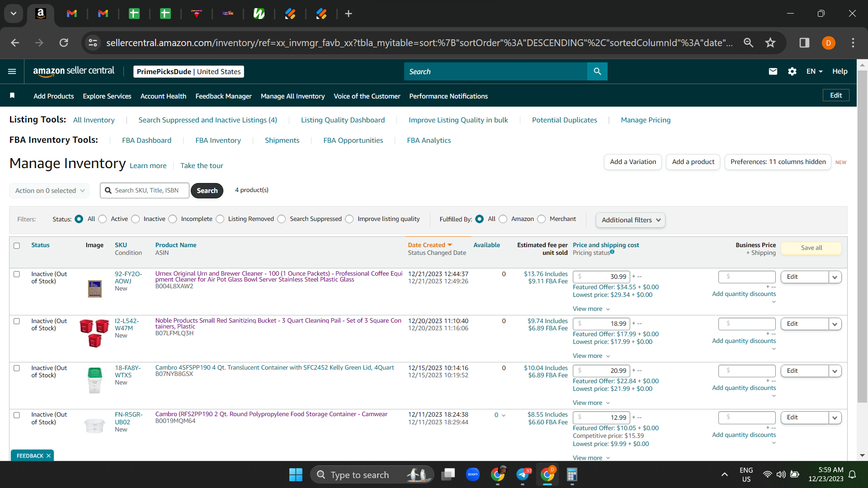Select the Listing Removed status filter

(220, 219)
